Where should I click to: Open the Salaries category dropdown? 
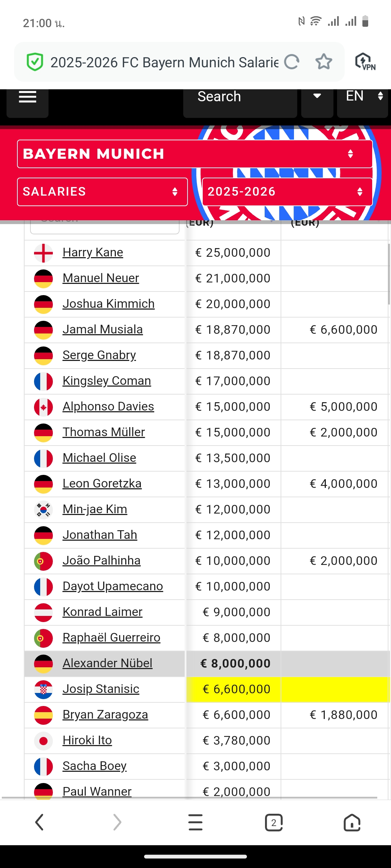[x=102, y=192]
